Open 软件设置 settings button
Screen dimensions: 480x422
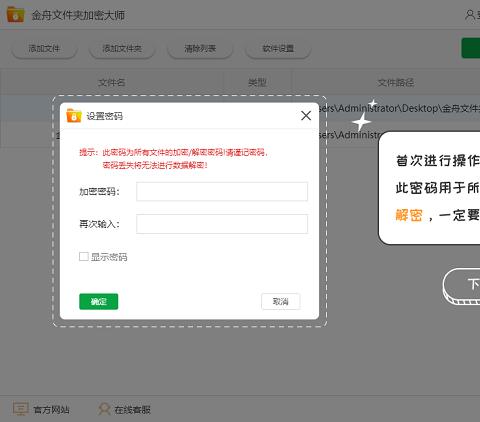(x=278, y=49)
